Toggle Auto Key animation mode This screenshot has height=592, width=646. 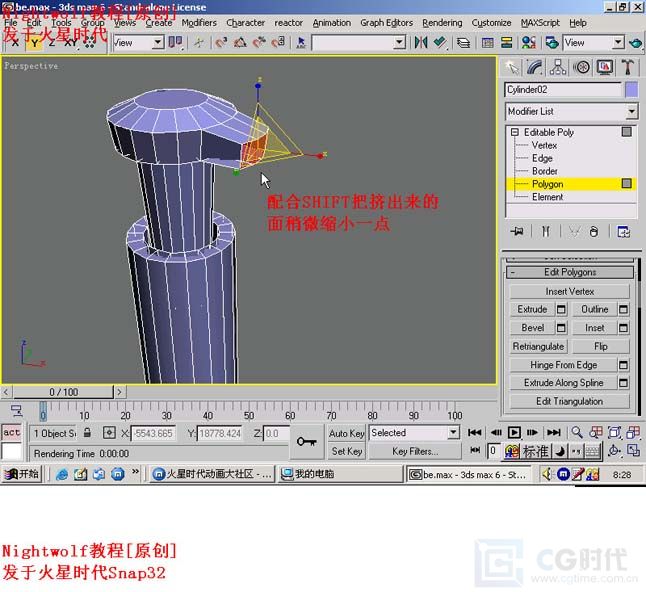tap(346, 433)
